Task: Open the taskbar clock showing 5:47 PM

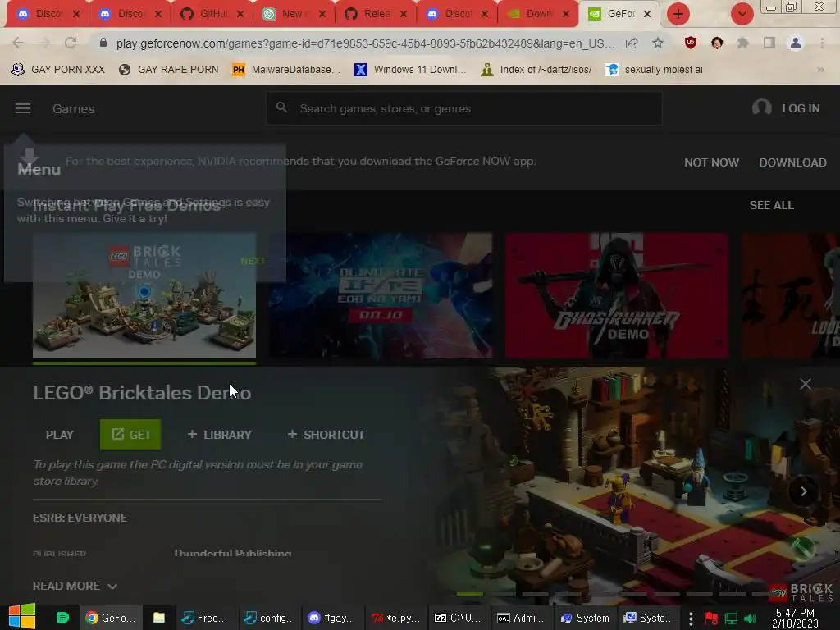Action: tap(795, 618)
